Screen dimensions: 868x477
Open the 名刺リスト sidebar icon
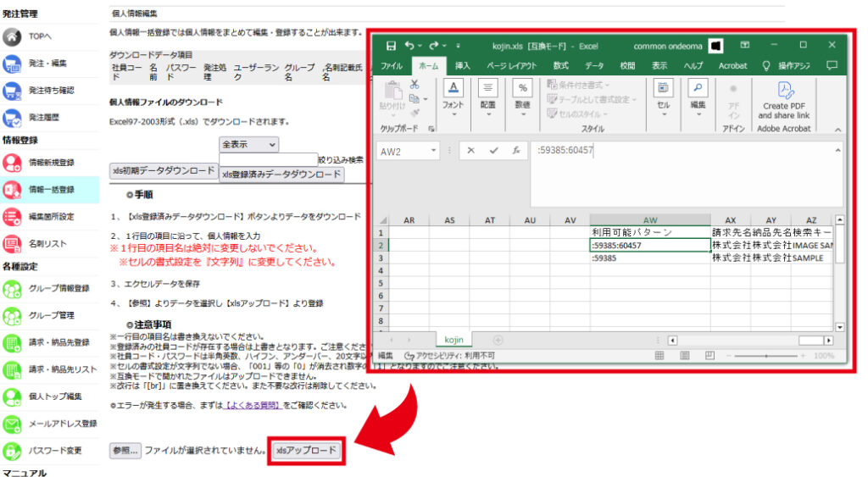[x=12, y=245]
